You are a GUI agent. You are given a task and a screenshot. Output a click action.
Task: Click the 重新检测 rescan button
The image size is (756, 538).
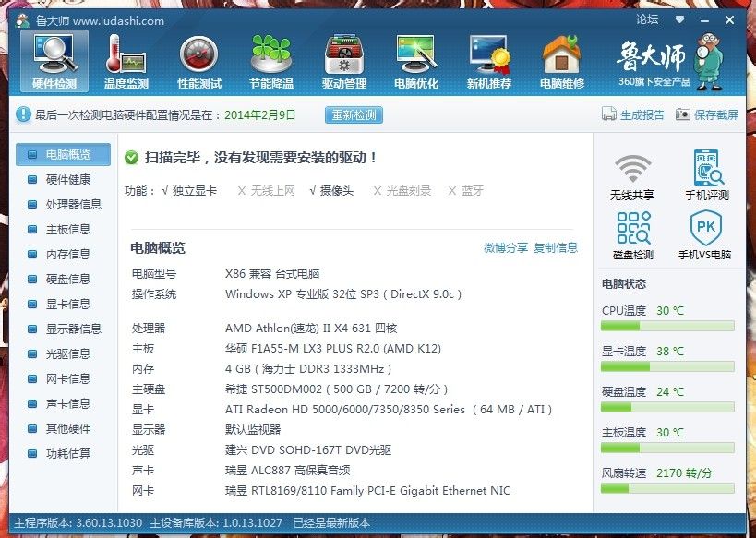click(354, 115)
